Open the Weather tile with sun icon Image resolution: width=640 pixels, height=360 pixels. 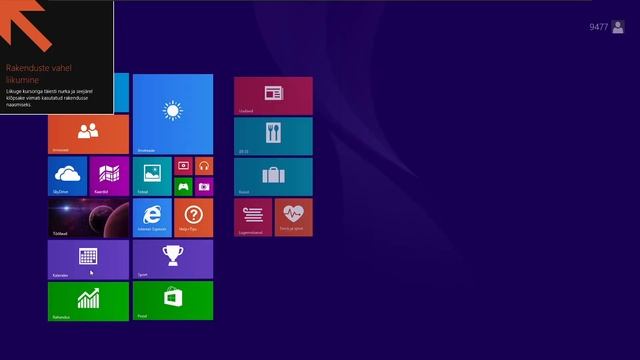[173, 114]
